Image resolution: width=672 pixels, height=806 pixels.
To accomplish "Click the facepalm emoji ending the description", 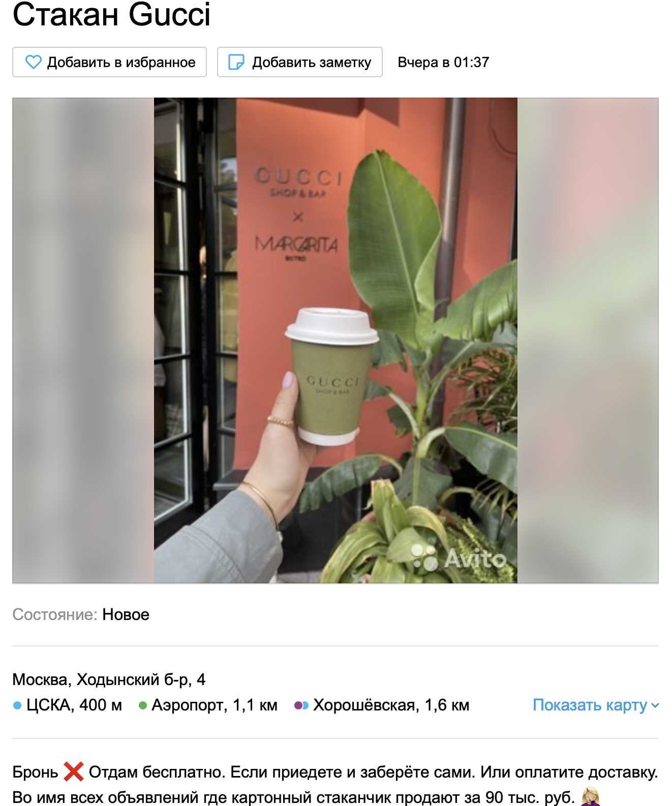I will (590, 797).
